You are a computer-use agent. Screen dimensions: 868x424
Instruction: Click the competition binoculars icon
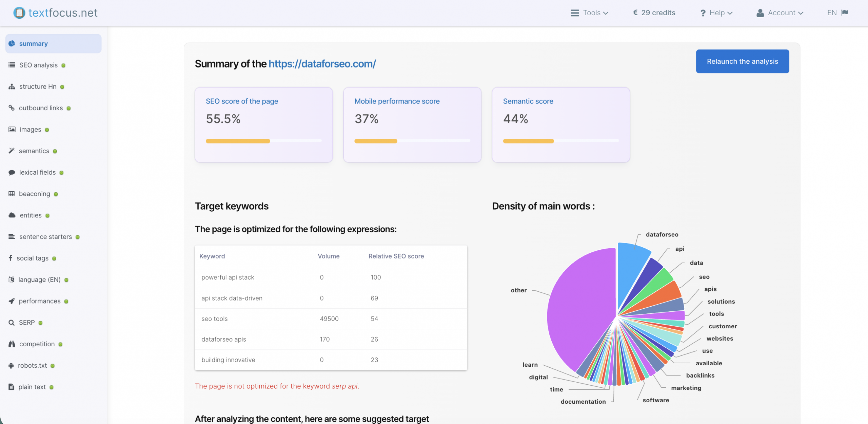tap(12, 344)
